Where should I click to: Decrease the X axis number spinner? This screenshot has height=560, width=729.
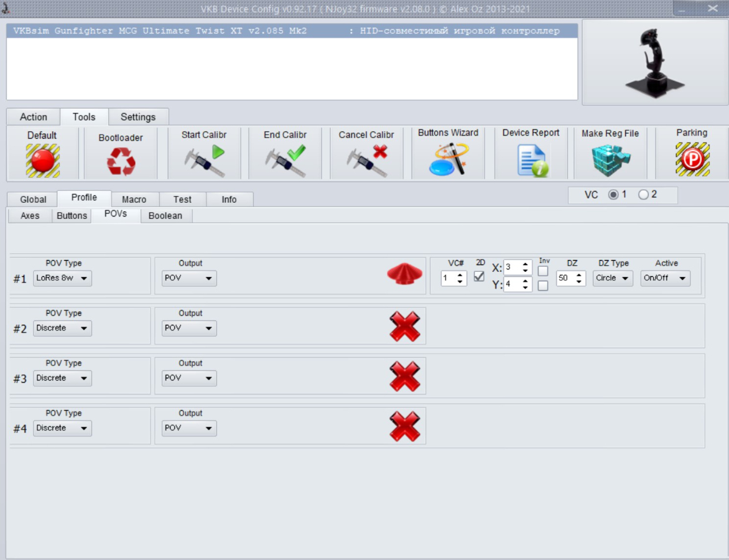[526, 270]
